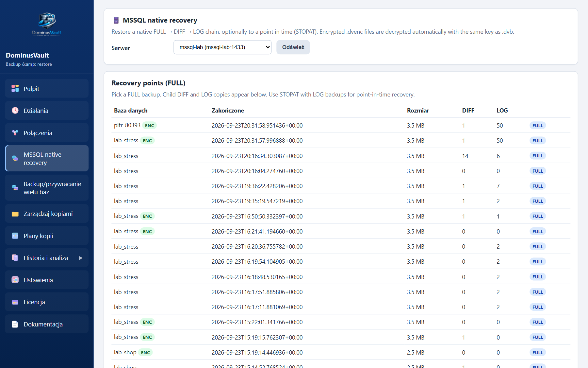The height and width of the screenshot is (368, 588).
Task: Open Połączenia page
Action: tap(47, 132)
